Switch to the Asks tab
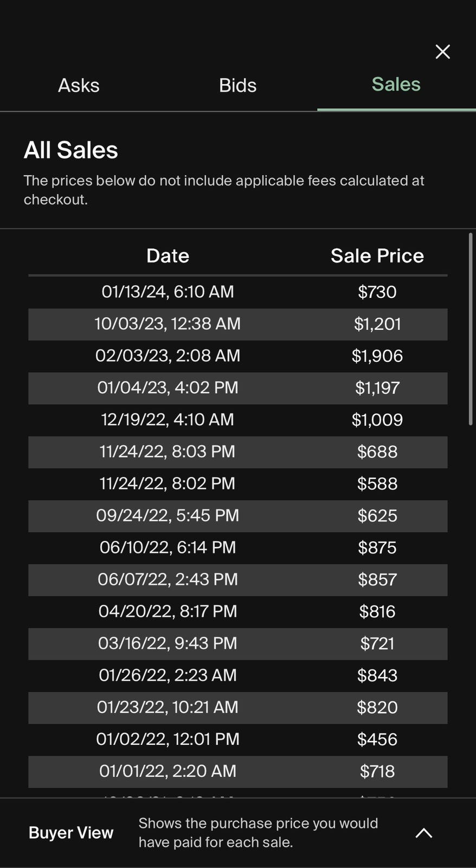Viewport: 476px width, 868px height. (x=79, y=85)
